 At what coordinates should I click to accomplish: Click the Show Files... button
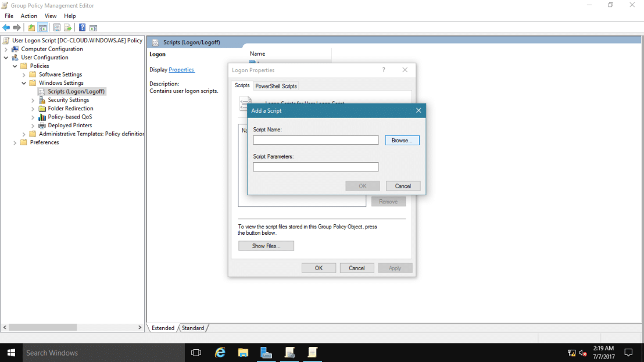click(x=266, y=246)
